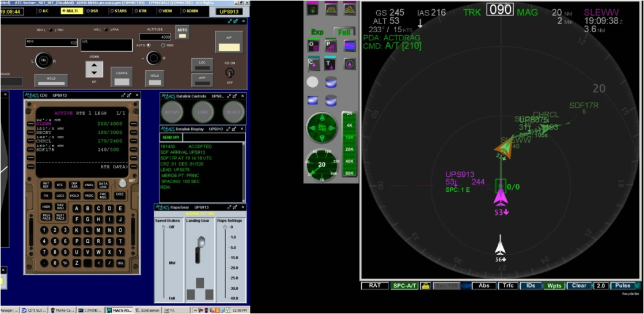Image resolution: width=644 pixels, height=314 pixels.
Task: Adjust the Flaps Settings slider
Action: 225,262
